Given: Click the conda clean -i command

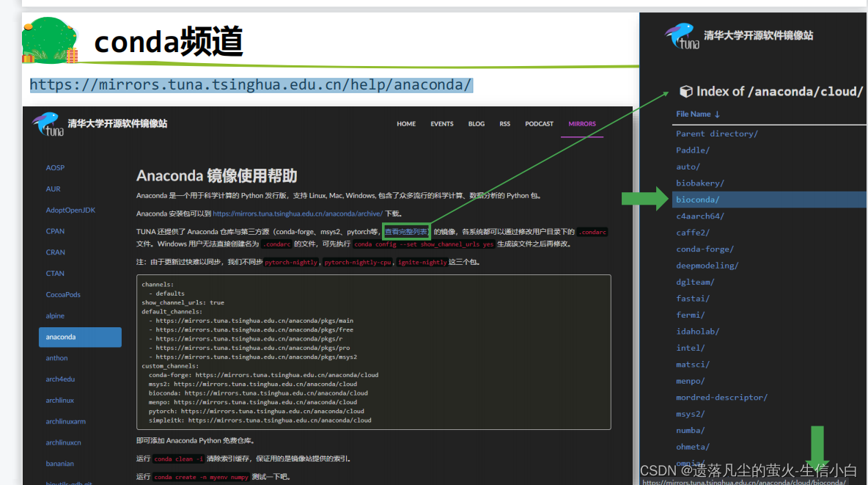Looking at the screenshot, I should [x=178, y=459].
